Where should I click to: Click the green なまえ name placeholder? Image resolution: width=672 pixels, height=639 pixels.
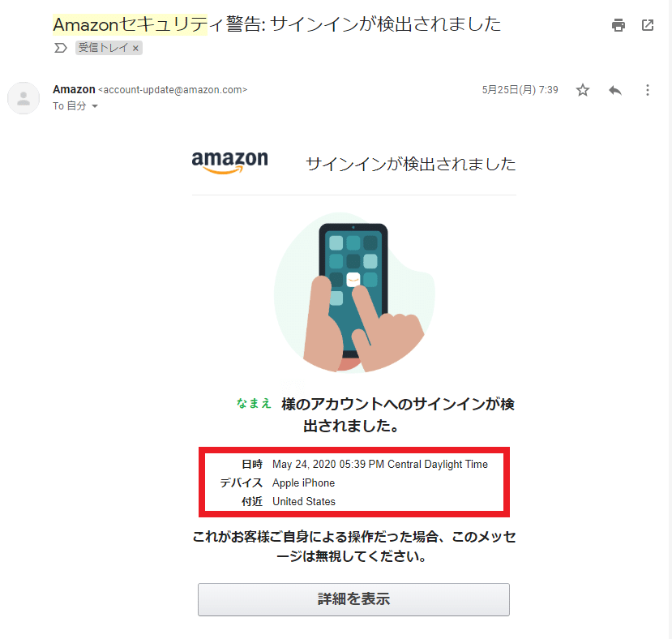coord(254,403)
